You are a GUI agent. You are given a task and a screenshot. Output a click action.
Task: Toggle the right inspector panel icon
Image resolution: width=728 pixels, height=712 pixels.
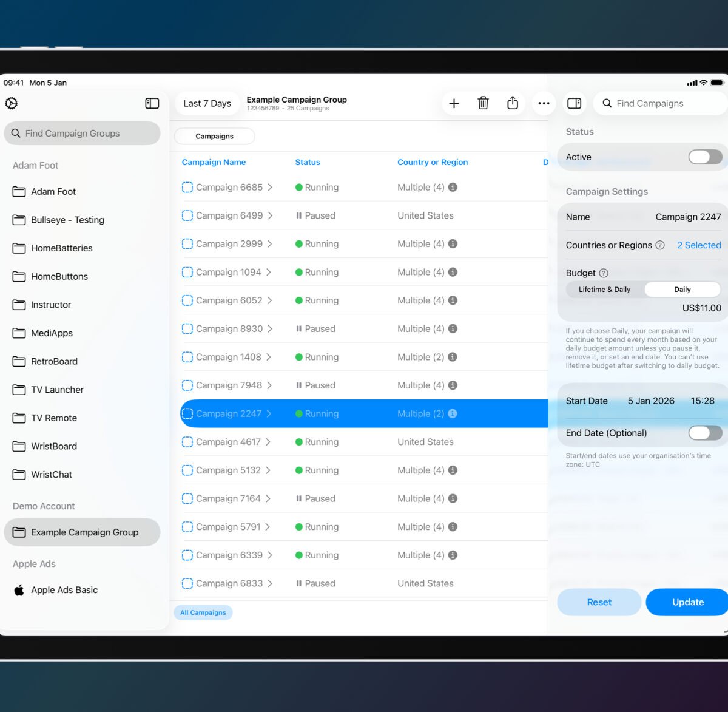[574, 103]
